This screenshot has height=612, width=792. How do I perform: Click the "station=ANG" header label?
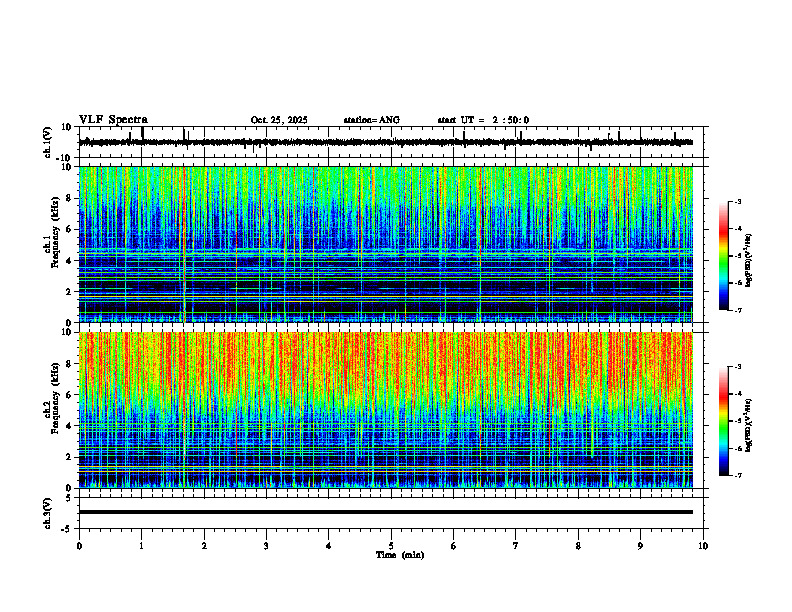click(372, 120)
